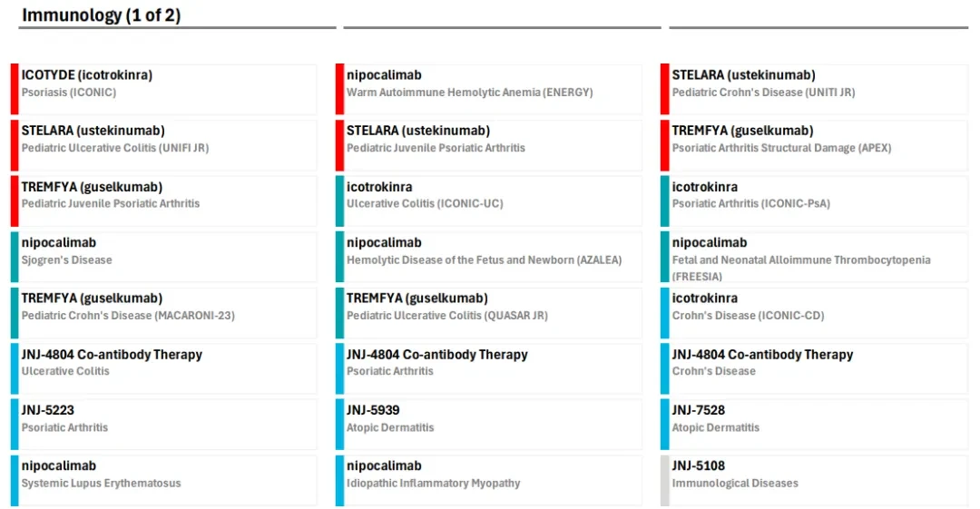Screen dimensions: 980x509
Task: Select the icotrokinra Crohn's Disease (ICONIC-CD) card
Action: [x=814, y=313]
